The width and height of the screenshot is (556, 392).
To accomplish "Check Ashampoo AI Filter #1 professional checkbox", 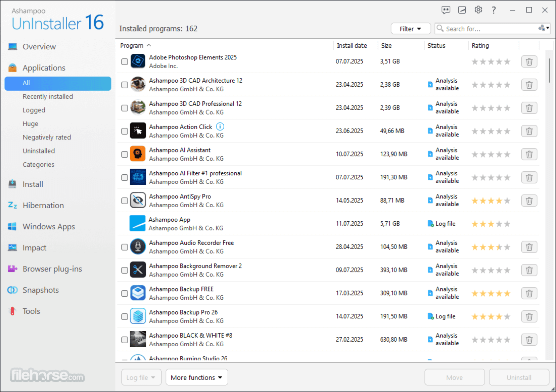I will 125,177.
